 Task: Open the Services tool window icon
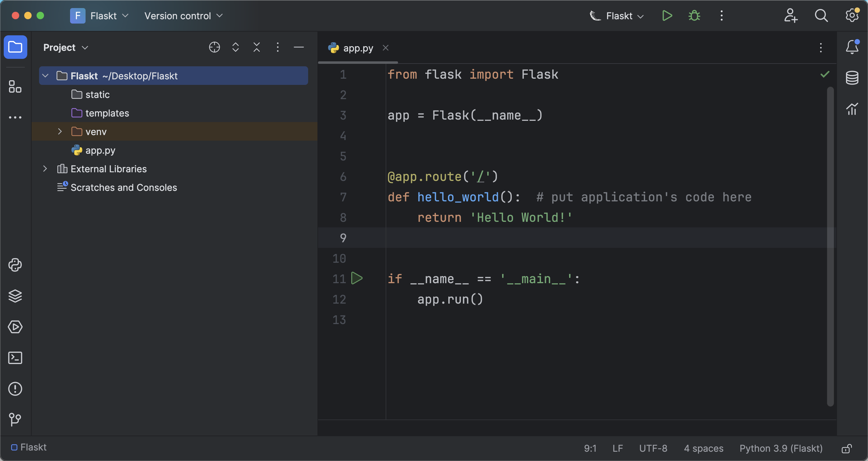[x=15, y=327]
